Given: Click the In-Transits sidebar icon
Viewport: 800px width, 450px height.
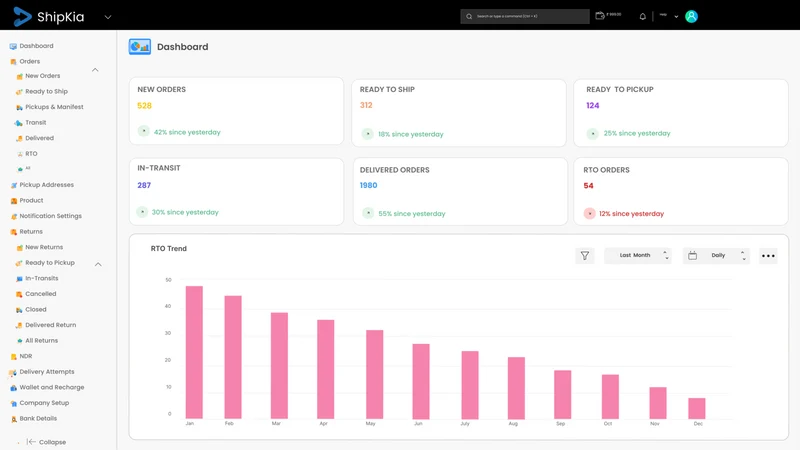Looking at the screenshot, I should coord(19,279).
